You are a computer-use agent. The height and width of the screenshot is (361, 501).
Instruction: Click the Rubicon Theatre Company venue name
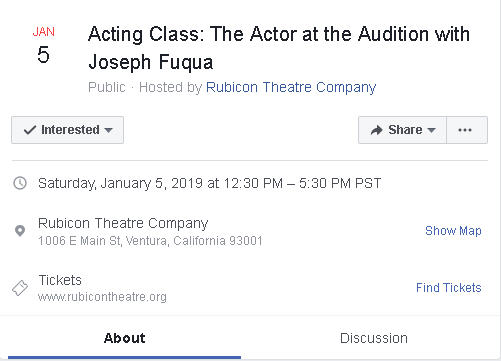click(123, 223)
